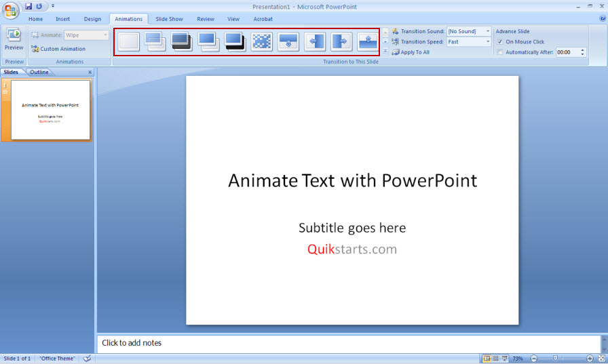Switch to the Review tab
The image size is (608, 364).
point(206,19)
